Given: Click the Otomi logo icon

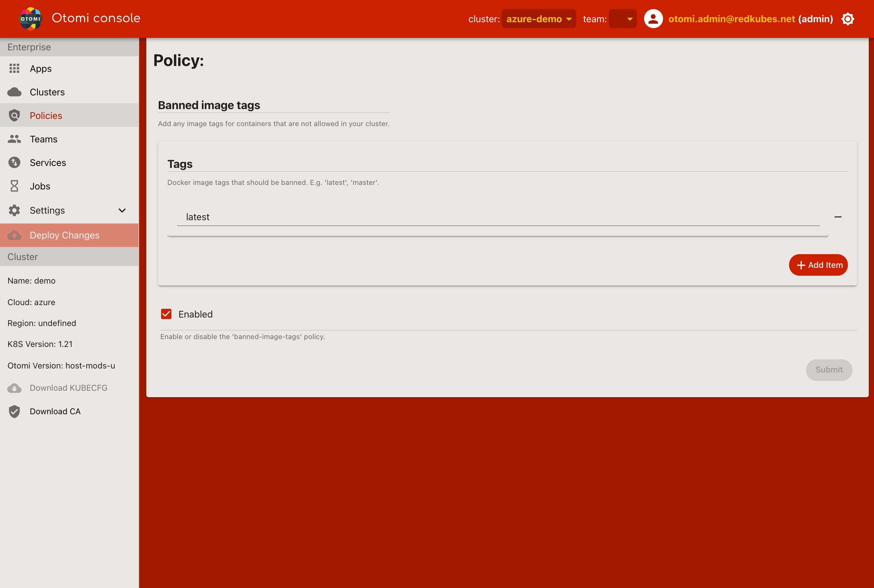Looking at the screenshot, I should pos(30,19).
